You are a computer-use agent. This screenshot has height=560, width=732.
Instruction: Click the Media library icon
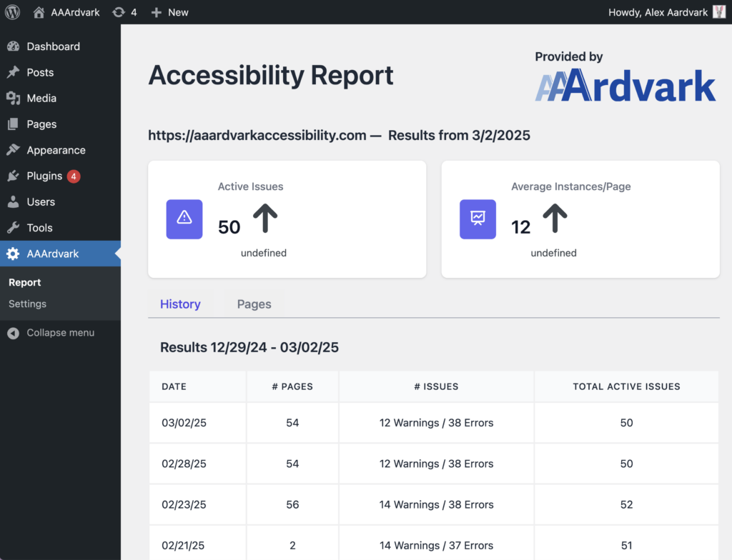13,98
